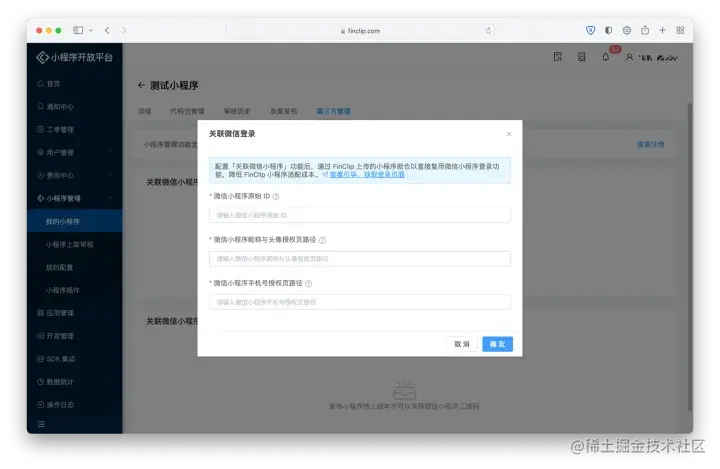
Task: Expand 用户管理 menu chevron
Action: [x=110, y=152]
